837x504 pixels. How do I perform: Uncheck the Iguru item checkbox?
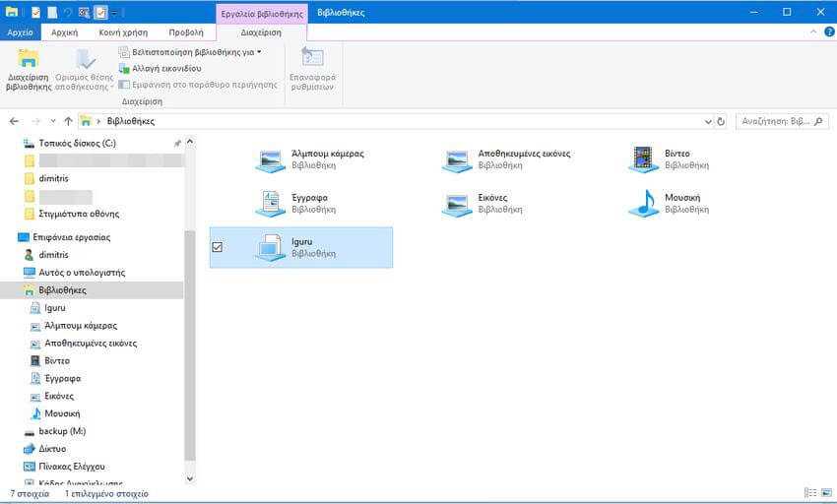[x=218, y=247]
